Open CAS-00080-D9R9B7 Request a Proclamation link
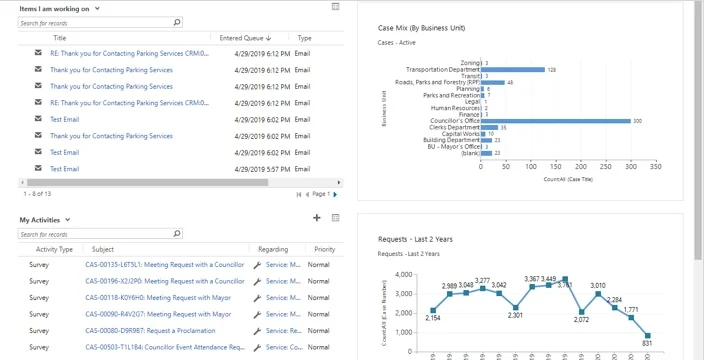This screenshot has width=704, height=360. [150, 331]
